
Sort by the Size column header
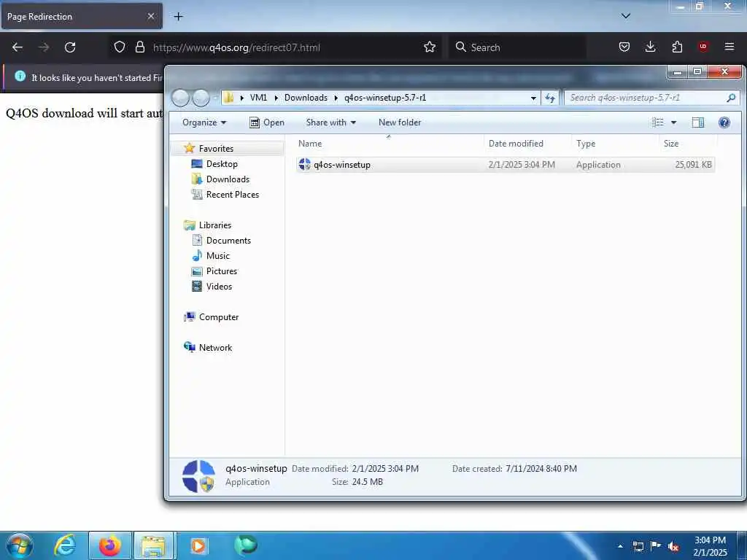pyautogui.click(x=687, y=144)
